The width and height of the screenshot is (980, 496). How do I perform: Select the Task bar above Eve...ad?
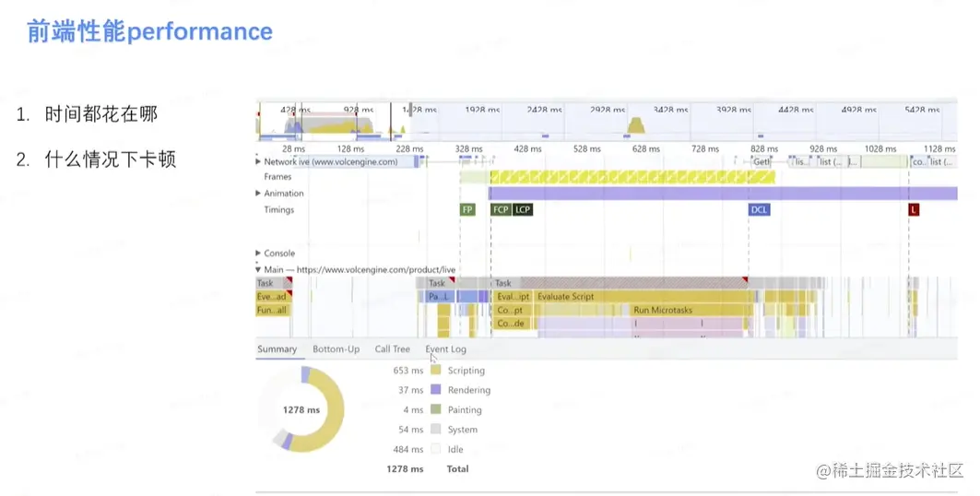tap(273, 283)
